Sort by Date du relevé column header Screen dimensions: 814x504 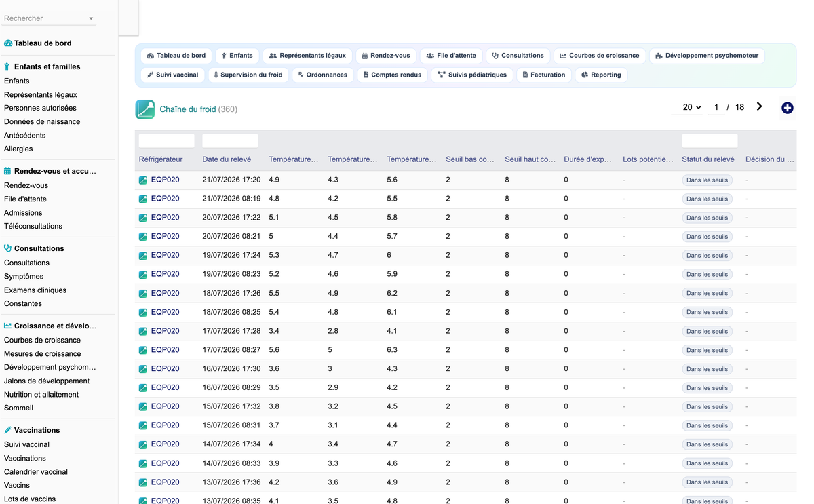[227, 160]
